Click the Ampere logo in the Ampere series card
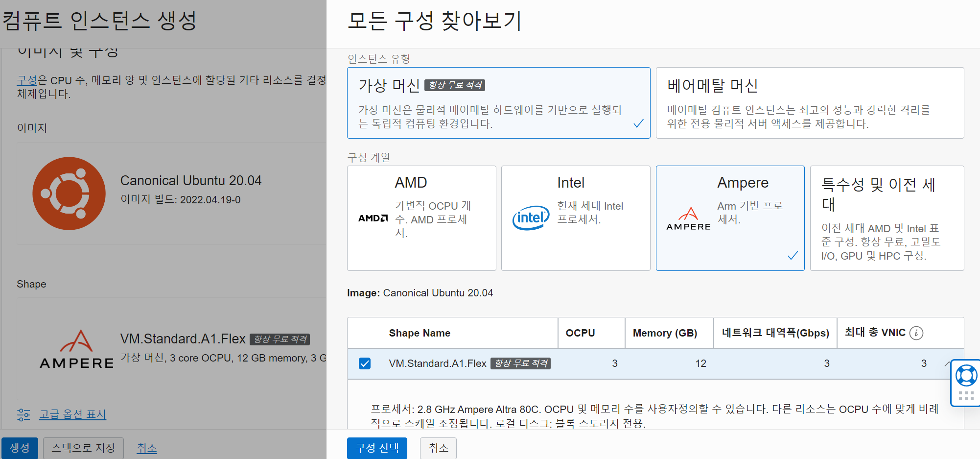This screenshot has height=459, width=980. tap(688, 218)
